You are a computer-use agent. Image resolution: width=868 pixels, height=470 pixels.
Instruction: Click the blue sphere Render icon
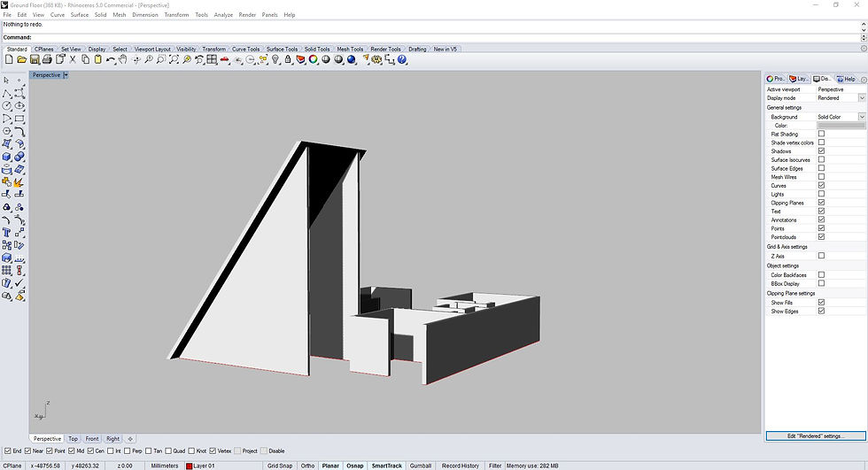352,59
